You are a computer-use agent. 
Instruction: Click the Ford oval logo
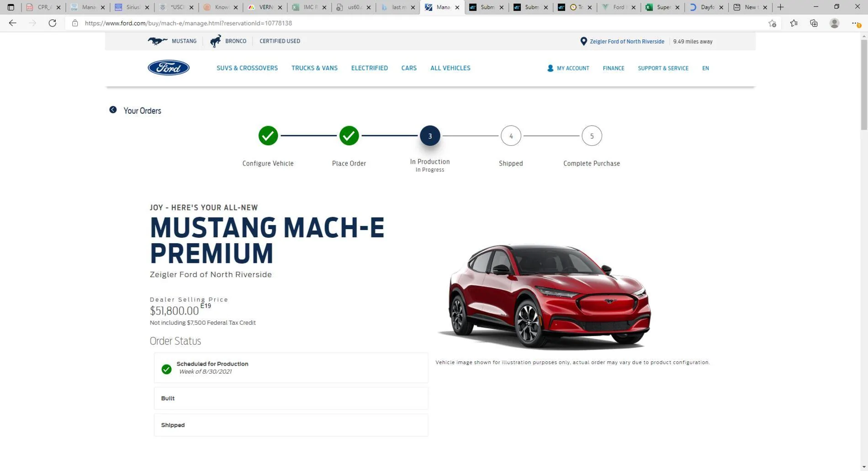point(168,68)
